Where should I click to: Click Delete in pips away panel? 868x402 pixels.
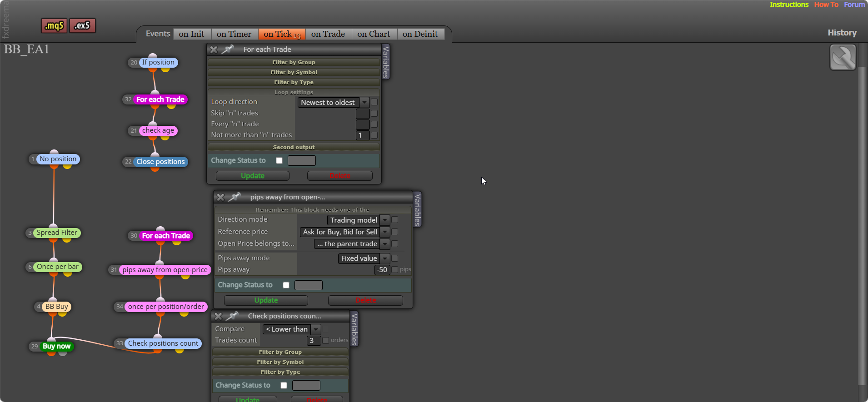pos(365,300)
